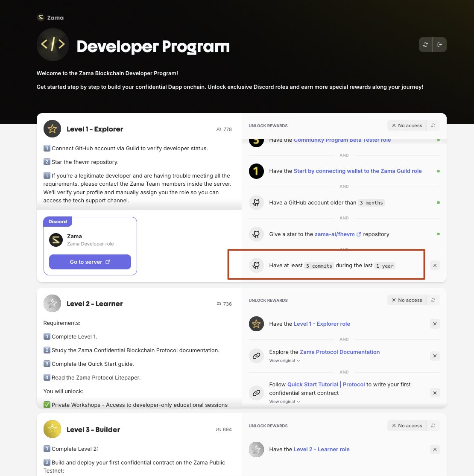Click GitHub icon beside star zama-ai/fhevm requirement
Screen dimensions: 474x476
click(256, 234)
